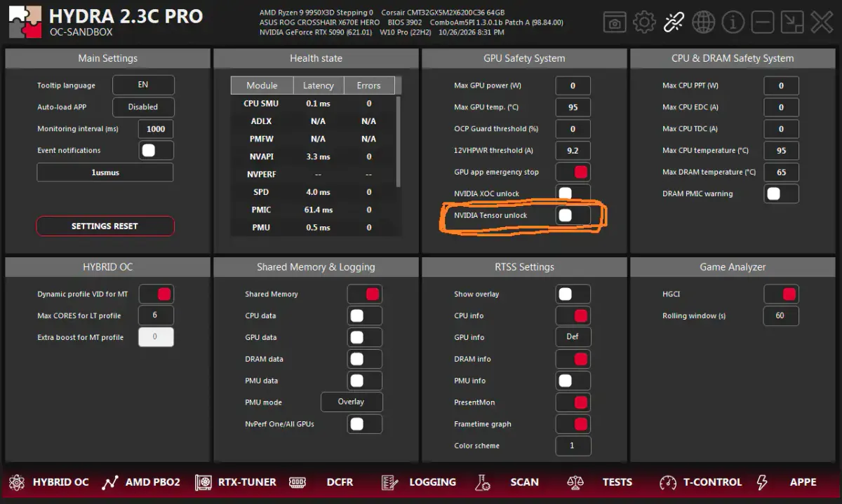Click the highlighted chain link icon
Image resolution: width=842 pixels, height=504 pixels.
(x=674, y=22)
